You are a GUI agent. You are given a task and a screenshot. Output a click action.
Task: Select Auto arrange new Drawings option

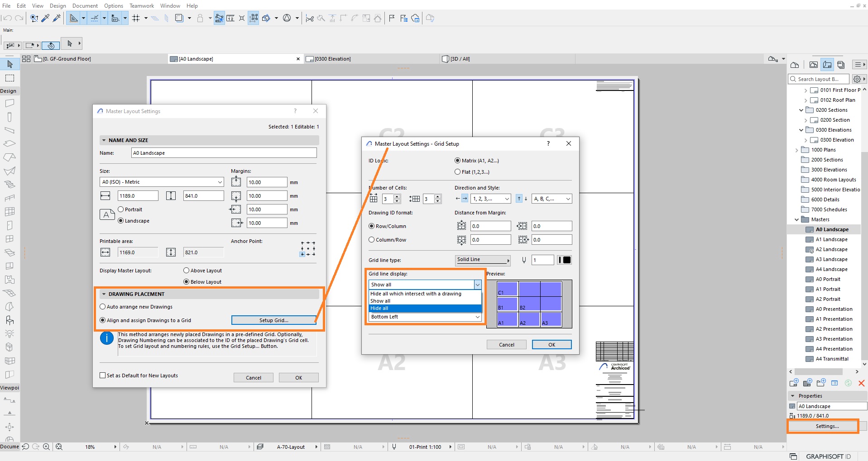click(x=103, y=307)
